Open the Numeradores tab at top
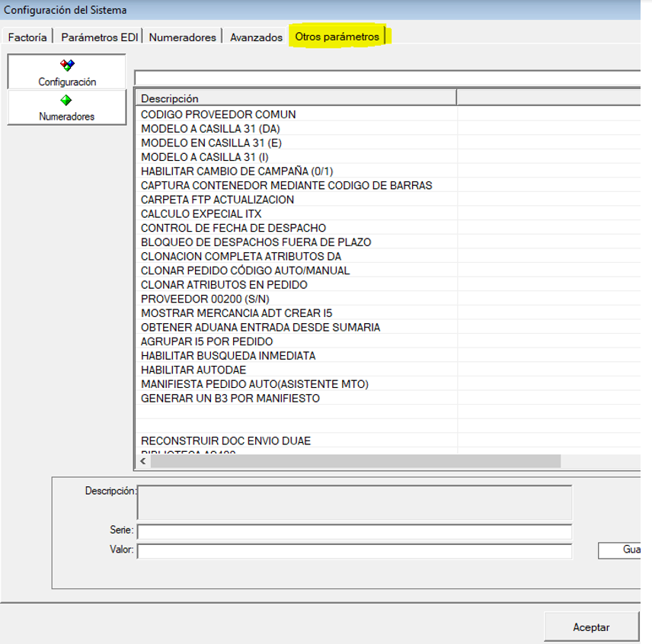652x644 pixels. pos(182,37)
